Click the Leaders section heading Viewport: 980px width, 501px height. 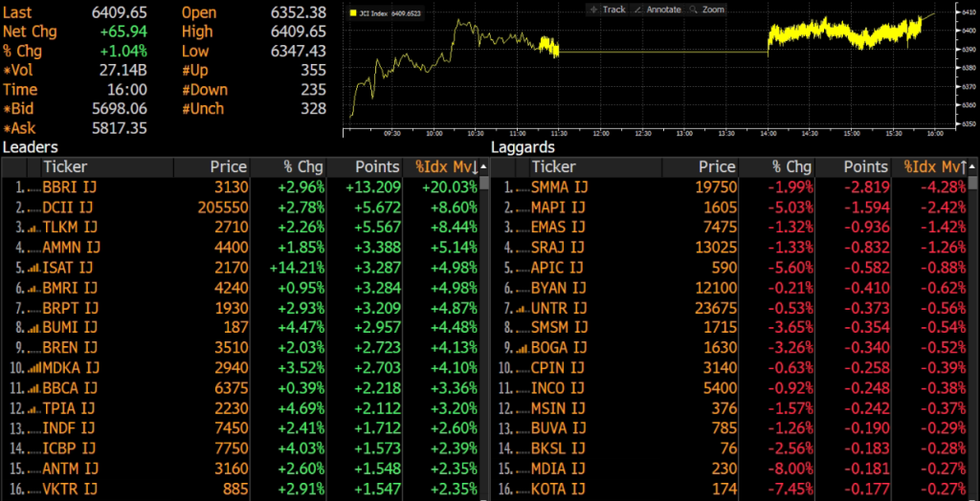[31, 147]
